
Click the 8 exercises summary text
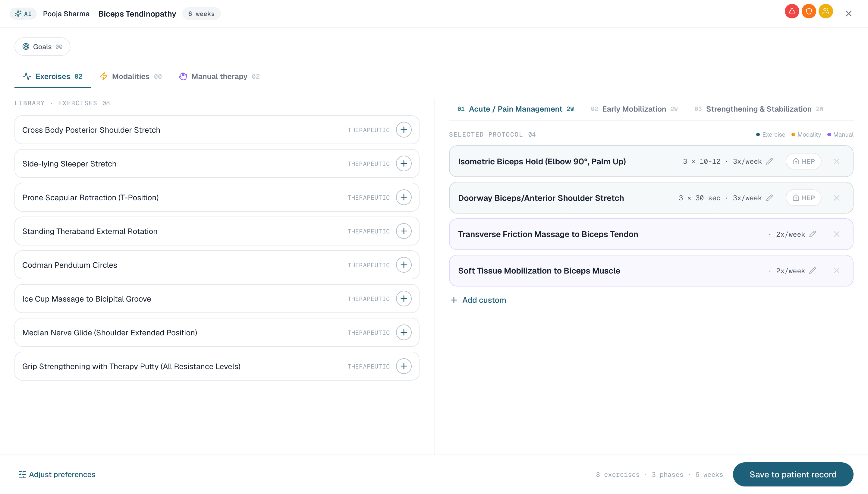618,475
